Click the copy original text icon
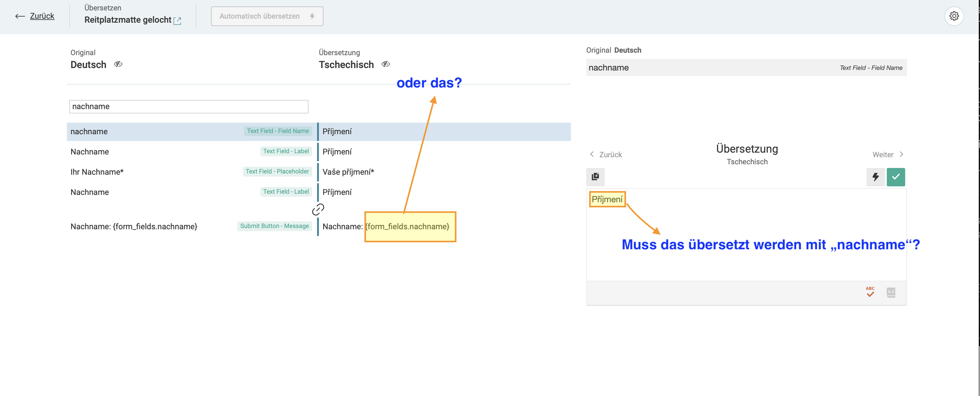Image resolution: width=980 pixels, height=396 pixels. (x=595, y=177)
